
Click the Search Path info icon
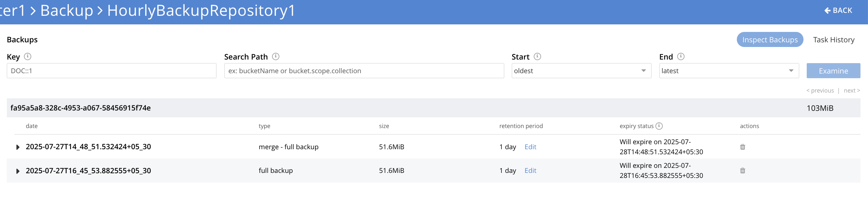pos(276,57)
